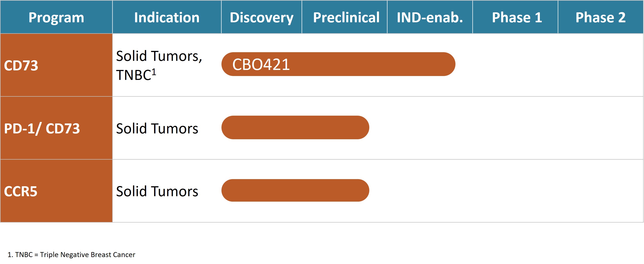Click the superscript 1 after TNBC
644x264 pixels.
coord(154,72)
